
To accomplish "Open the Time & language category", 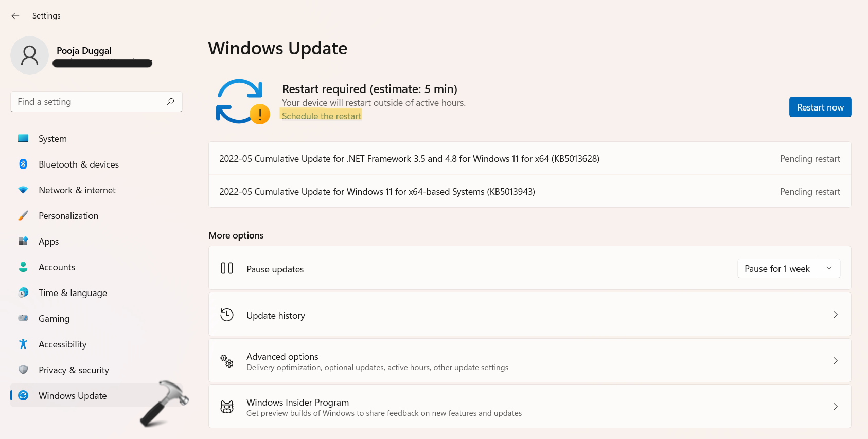I will tap(73, 293).
